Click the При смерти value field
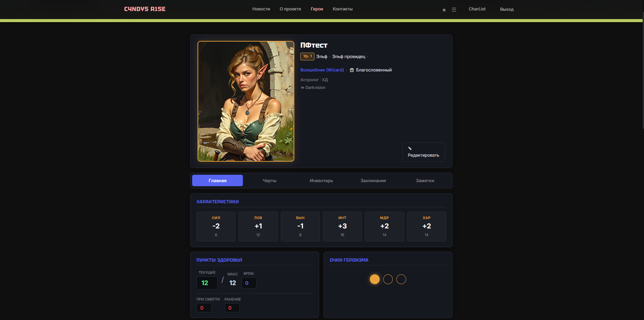This screenshot has width=644, height=320. tap(204, 308)
